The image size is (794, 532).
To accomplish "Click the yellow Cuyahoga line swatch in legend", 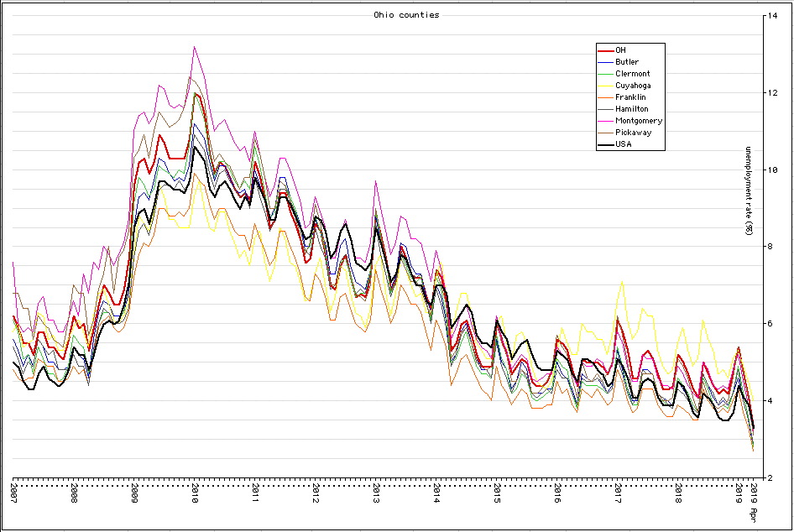I will (606, 86).
